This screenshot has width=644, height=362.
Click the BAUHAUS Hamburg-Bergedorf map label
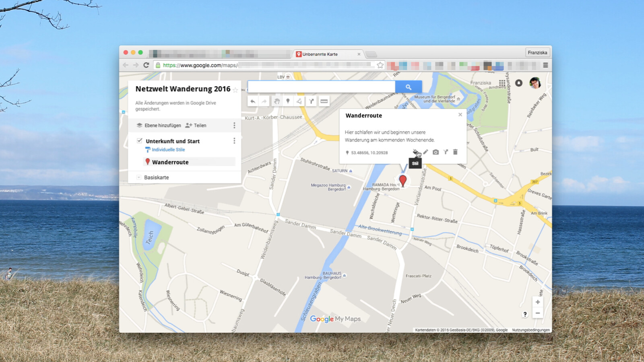click(323, 275)
